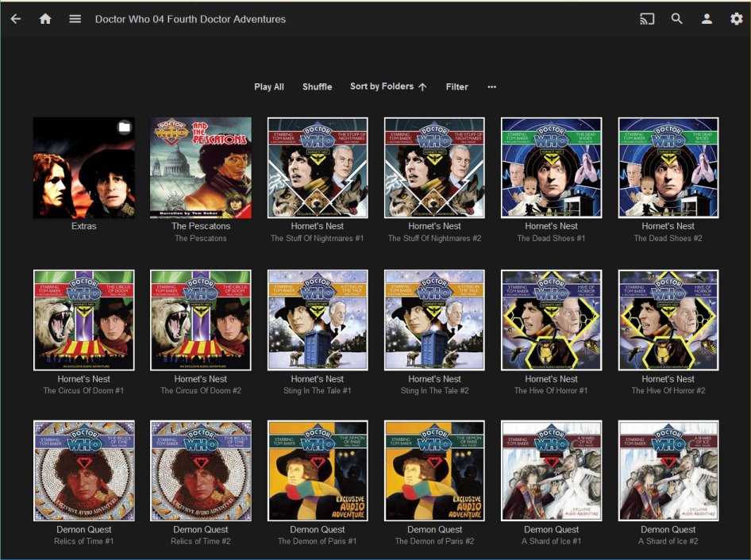
Task: Click 'The Stuff Of Nightmares #1' text
Action: 317,238
